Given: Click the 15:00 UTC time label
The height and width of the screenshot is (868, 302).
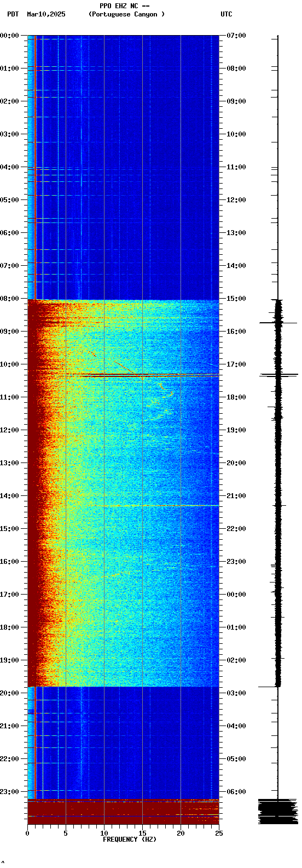Looking at the screenshot, I should coord(236,299).
